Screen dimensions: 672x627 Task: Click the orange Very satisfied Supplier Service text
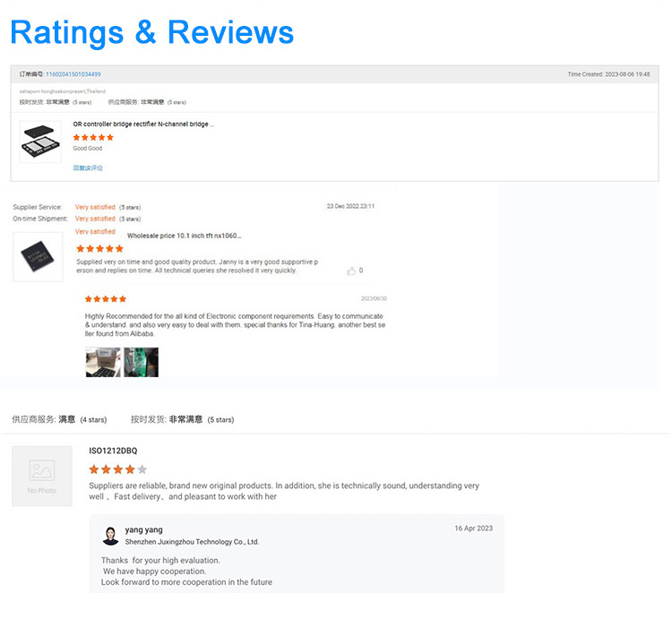pos(95,207)
